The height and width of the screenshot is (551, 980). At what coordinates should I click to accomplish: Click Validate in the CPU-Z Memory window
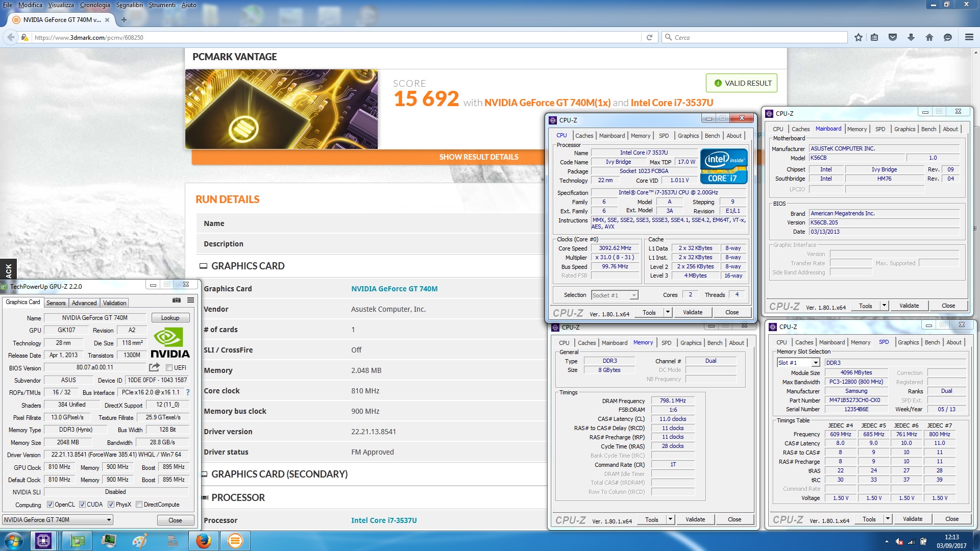[x=695, y=519]
